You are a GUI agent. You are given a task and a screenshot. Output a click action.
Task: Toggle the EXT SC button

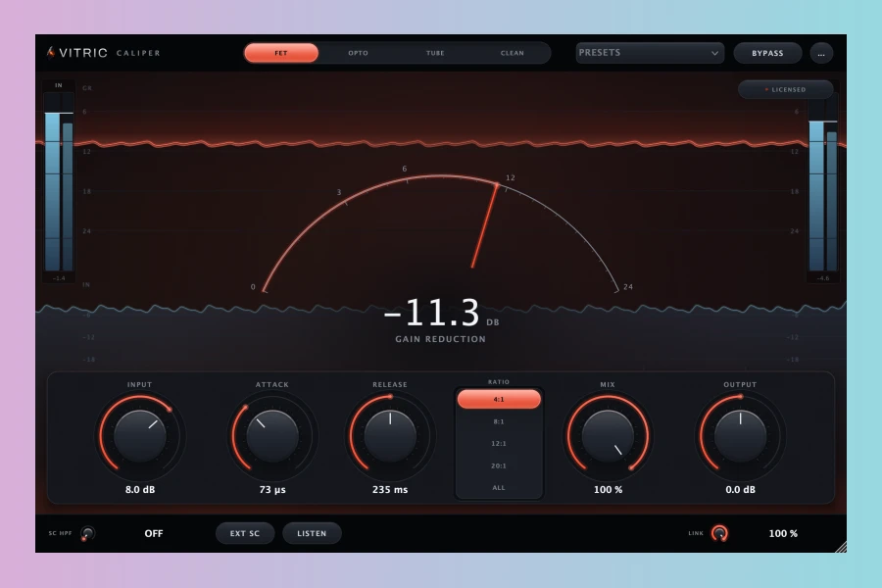[245, 533]
